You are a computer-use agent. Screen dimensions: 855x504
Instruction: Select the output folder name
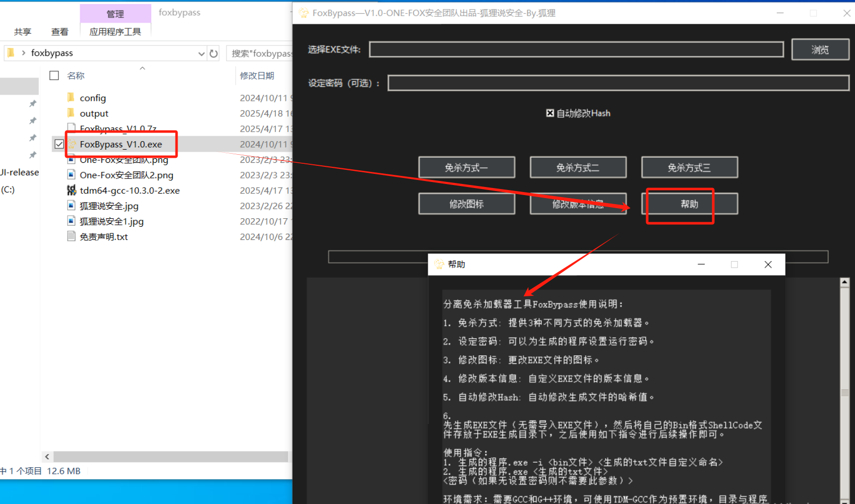(94, 113)
